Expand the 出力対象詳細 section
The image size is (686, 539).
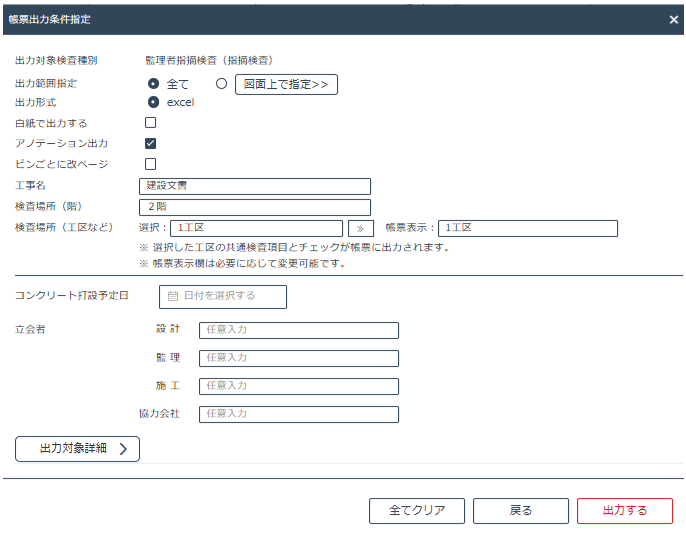[x=77, y=449]
